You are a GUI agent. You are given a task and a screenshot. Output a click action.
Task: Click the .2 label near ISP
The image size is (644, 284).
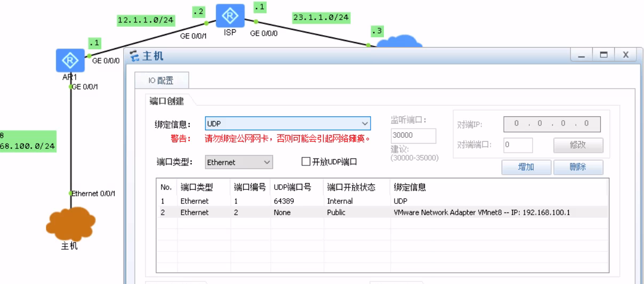pos(199,11)
